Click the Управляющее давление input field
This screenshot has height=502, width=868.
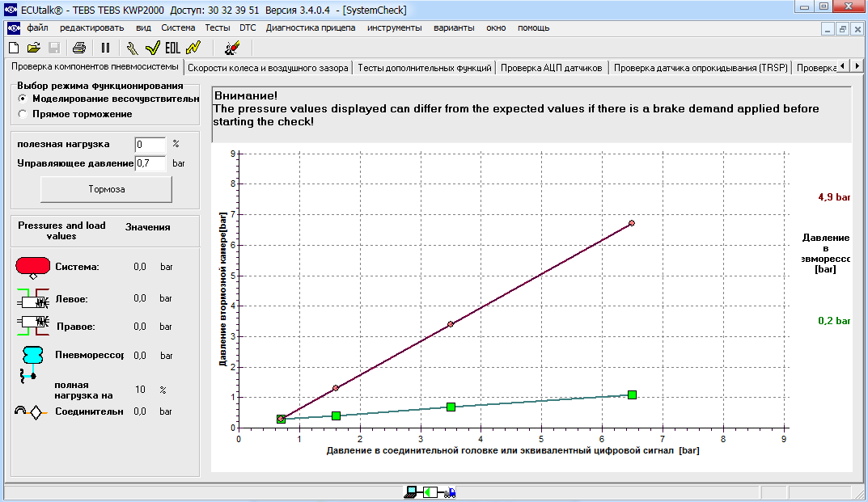pos(150,163)
